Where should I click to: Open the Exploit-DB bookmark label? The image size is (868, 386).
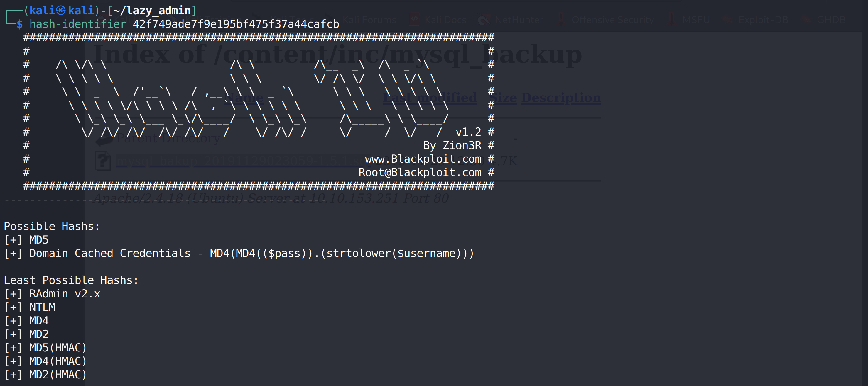[763, 20]
